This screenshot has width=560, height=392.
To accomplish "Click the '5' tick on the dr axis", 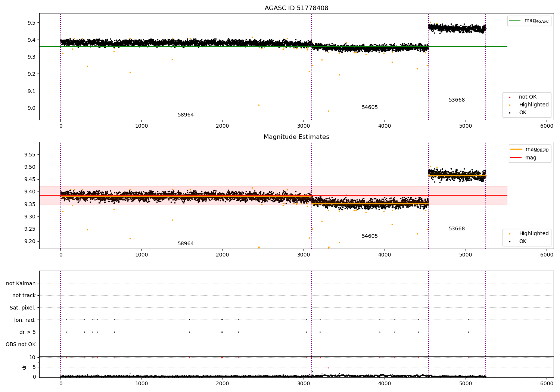I will point(34,367).
